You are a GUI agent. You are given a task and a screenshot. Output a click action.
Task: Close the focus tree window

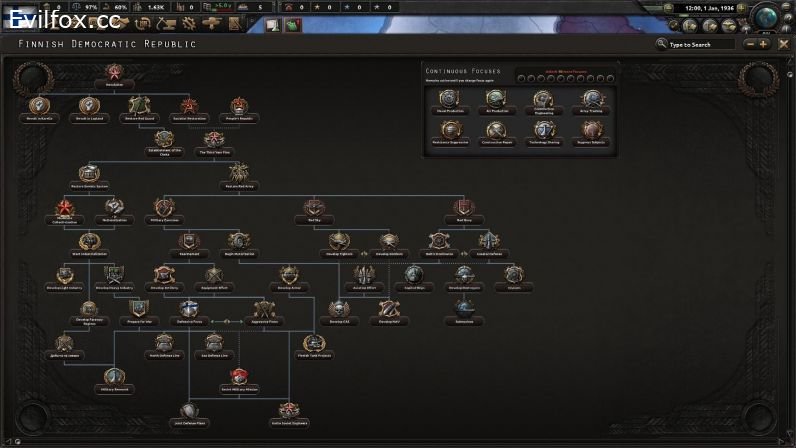[x=785, y=44]
